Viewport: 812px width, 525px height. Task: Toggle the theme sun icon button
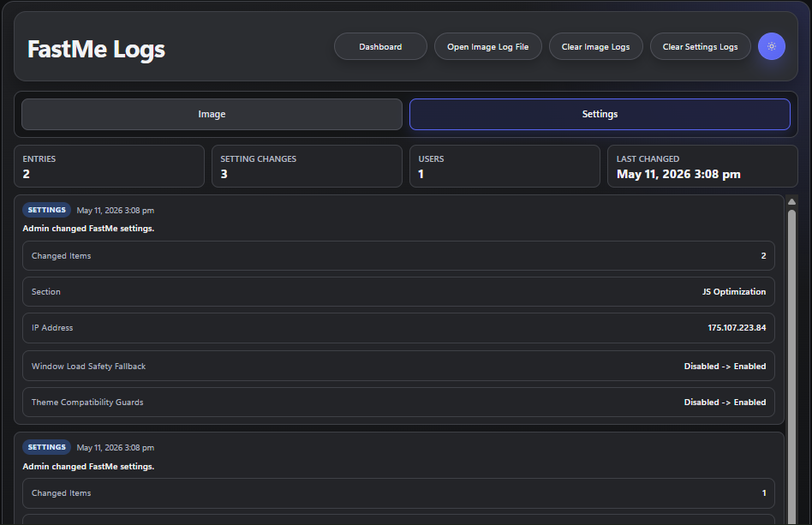[771, 46]
